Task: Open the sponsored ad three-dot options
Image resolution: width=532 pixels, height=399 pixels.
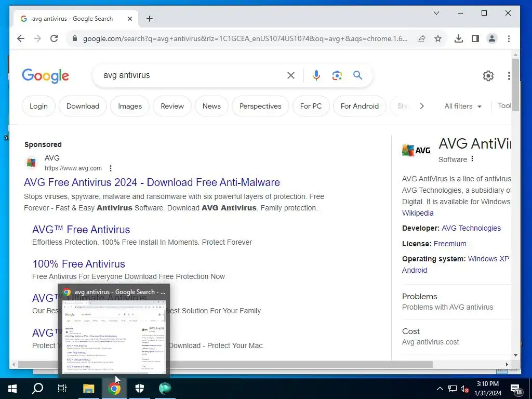Action: (x=111, y=168)
